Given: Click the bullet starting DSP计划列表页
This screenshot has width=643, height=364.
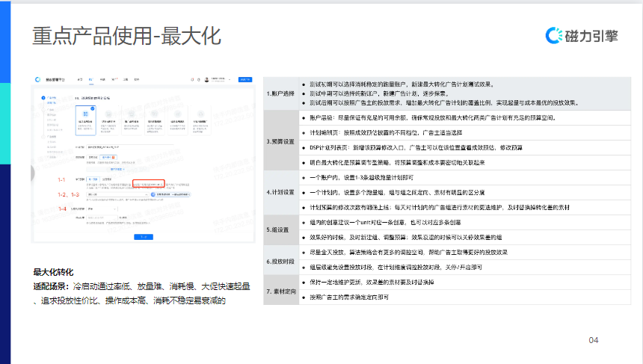Looking at the screenshot, I should click(416, 148).
